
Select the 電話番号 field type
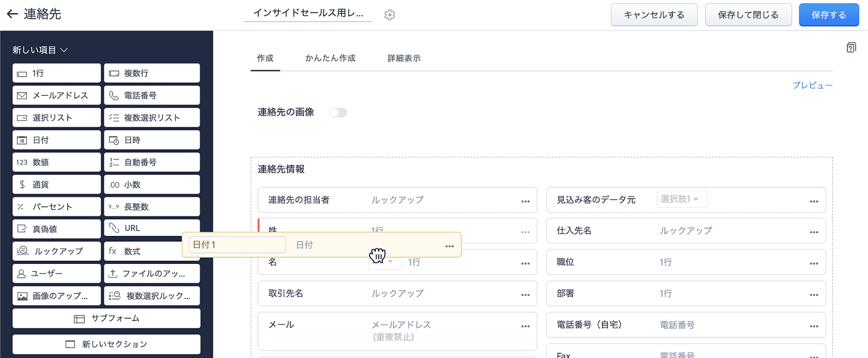[151, 96]
